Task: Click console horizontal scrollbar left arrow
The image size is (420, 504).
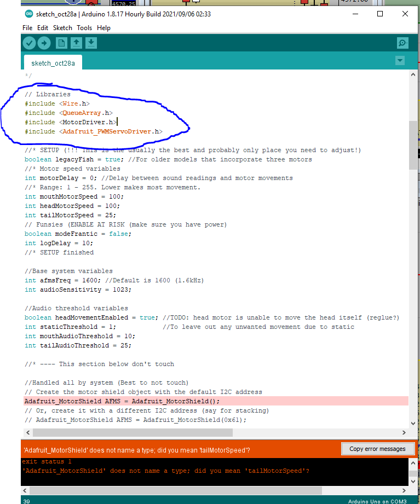Action: tap(25, 490)
